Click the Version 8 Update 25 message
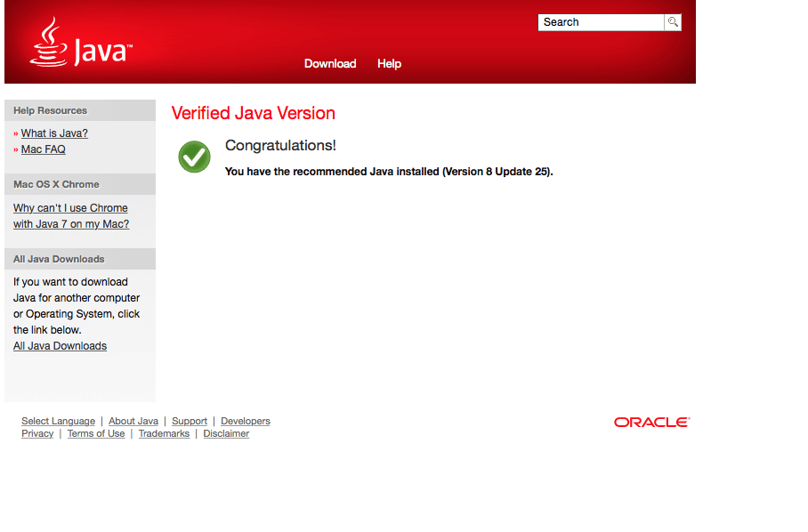The image size is (808, 532). (389, 172)
